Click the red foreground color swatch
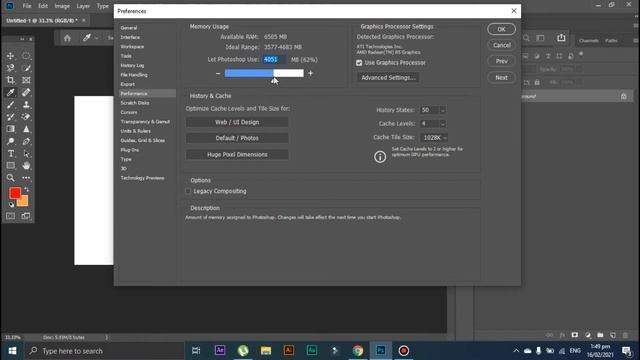Viewport: 640px width, 360px height. pyautogui.click(x=15, y=193)
